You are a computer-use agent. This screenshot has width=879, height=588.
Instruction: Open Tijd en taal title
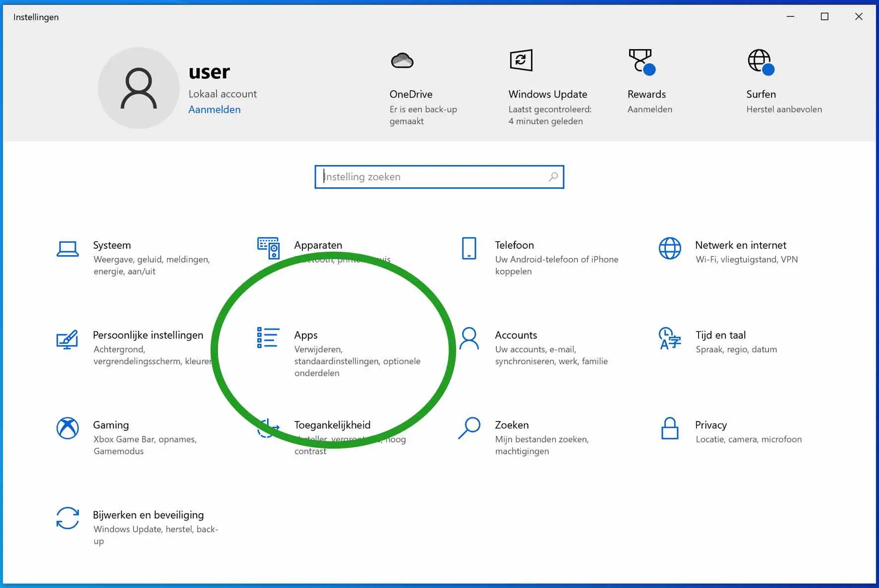(720, 335)
